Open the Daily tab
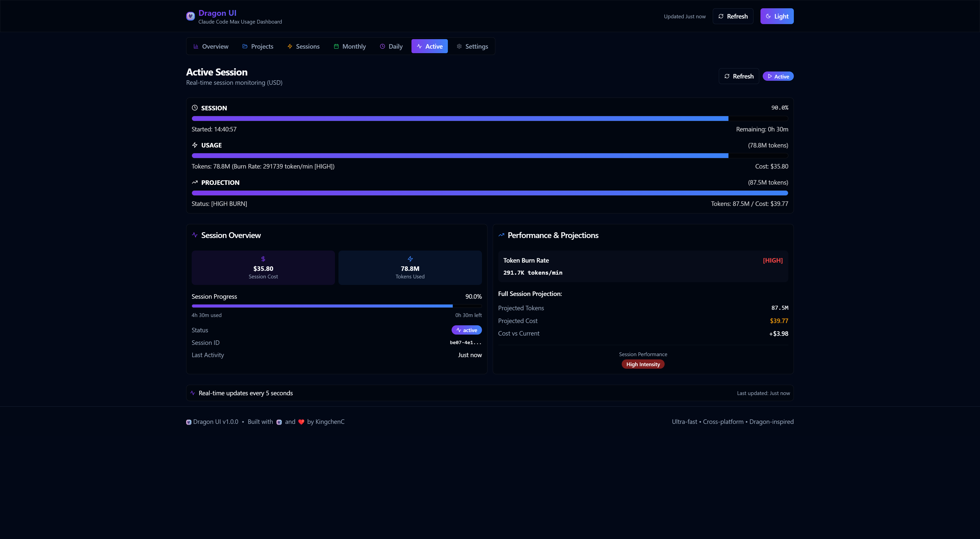The height and width of the screenshot is (539, 980). [391, 46]
